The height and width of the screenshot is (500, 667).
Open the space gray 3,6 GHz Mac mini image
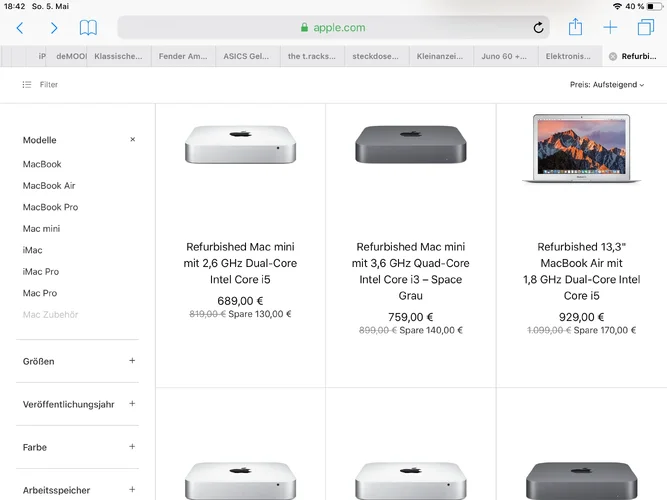[410, 144]
